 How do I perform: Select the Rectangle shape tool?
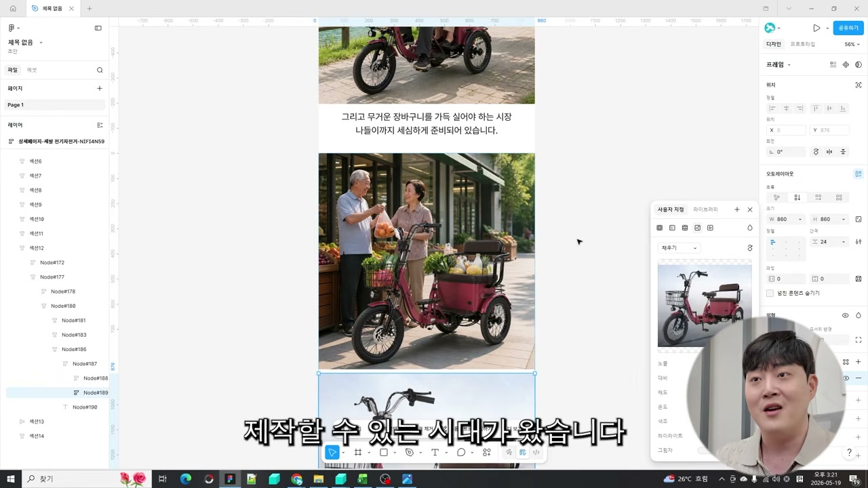pos(384,452)
